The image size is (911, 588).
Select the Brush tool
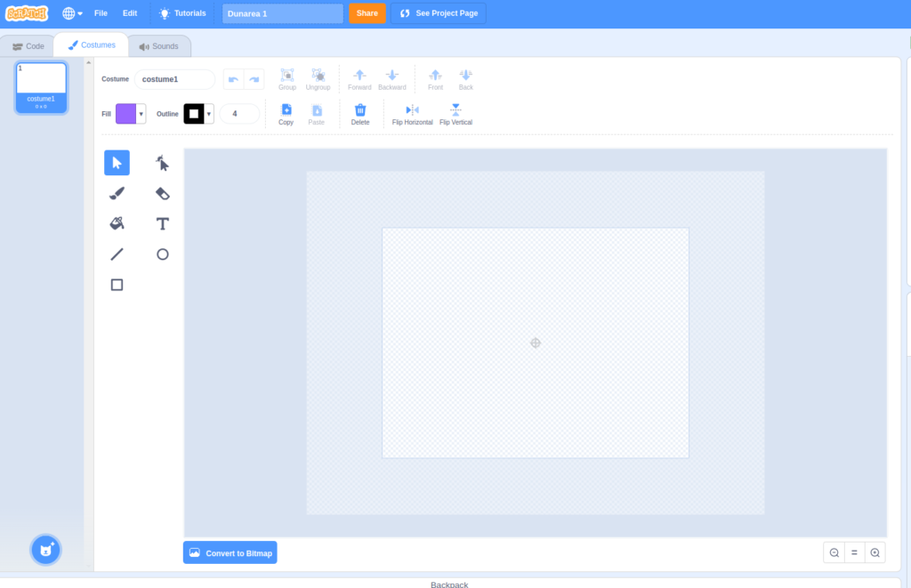(117, 193)
